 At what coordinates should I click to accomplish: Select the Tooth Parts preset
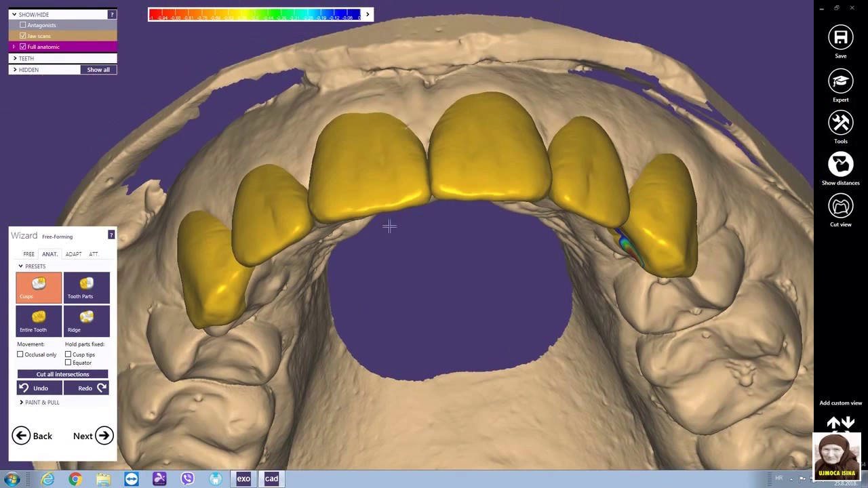click(x=86, y=287)
